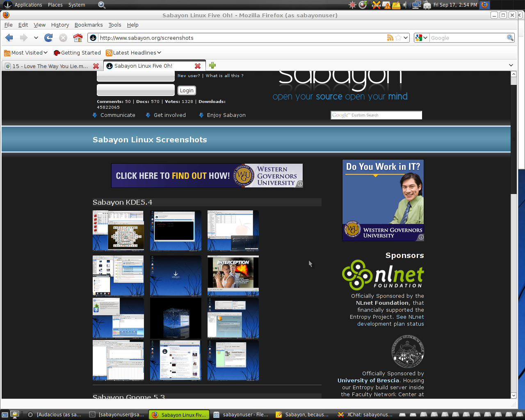Click the stop loading icon
This screenshot has width=525, height=420.
pyautogui.click(x=63, y=38)
